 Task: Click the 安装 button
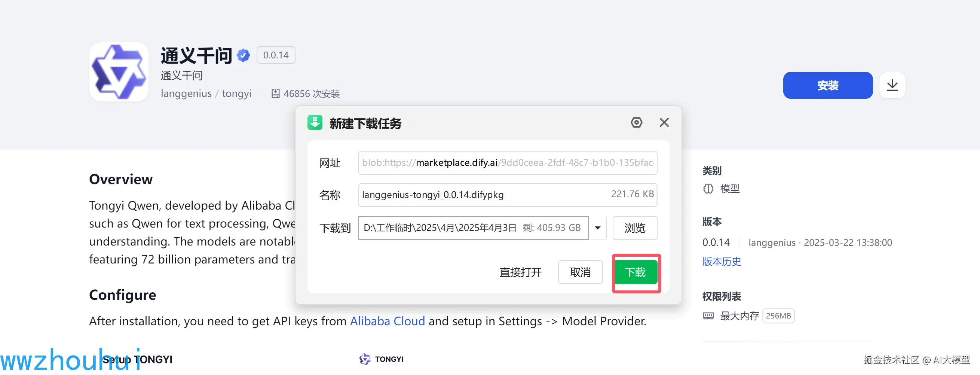[x=828, y=85]
